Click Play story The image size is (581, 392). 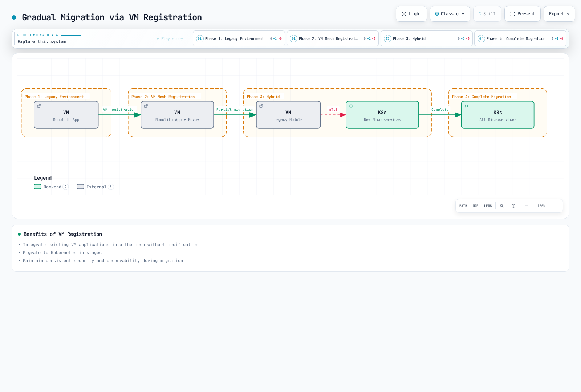click(x=170, y=38)
